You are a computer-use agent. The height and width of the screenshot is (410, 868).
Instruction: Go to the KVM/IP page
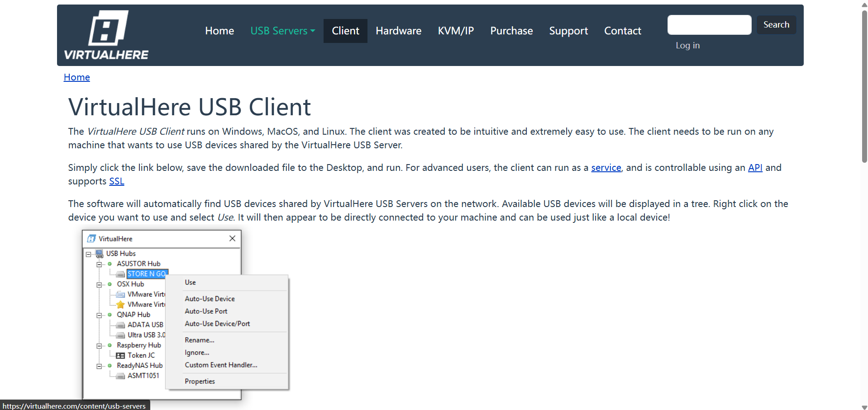tap(456, 31)
